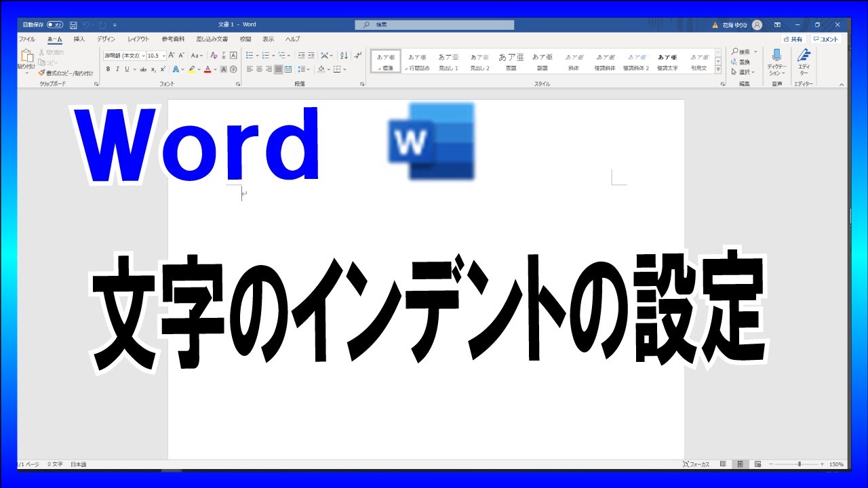
Task: Switch to Read Mode view in status bar
Action: click(723, 464)
